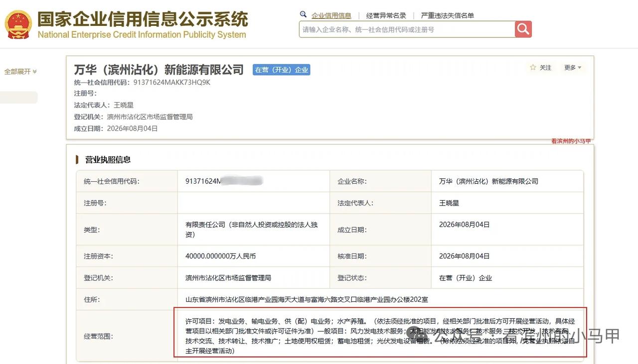Click the star icon next to 关注

(x=533, y=67)
